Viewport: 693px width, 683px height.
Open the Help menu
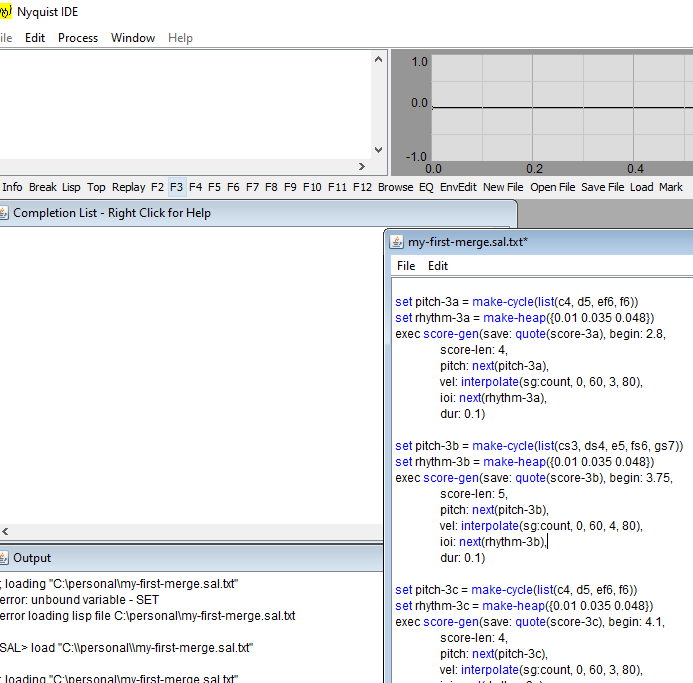click(180, 38)
